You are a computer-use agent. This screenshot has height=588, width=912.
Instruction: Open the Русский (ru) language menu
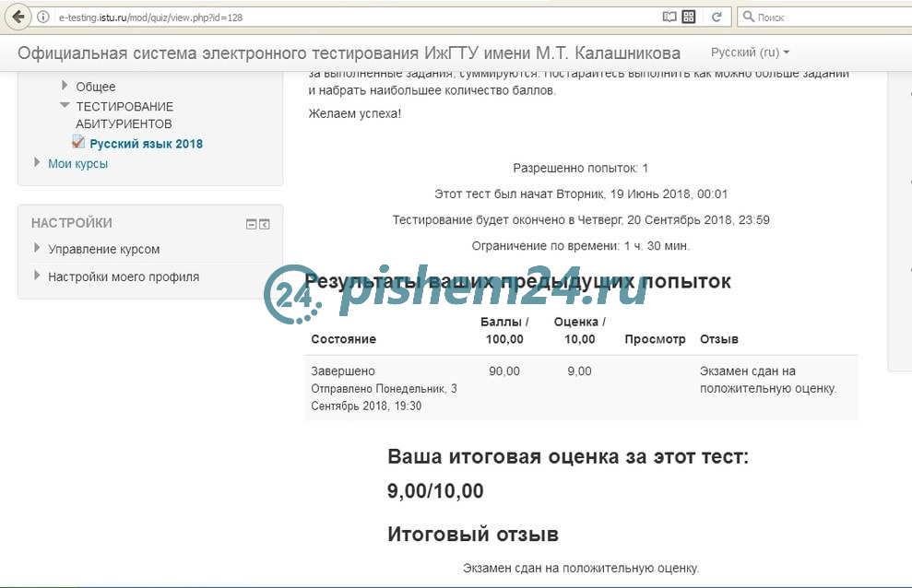pos(750,53)
